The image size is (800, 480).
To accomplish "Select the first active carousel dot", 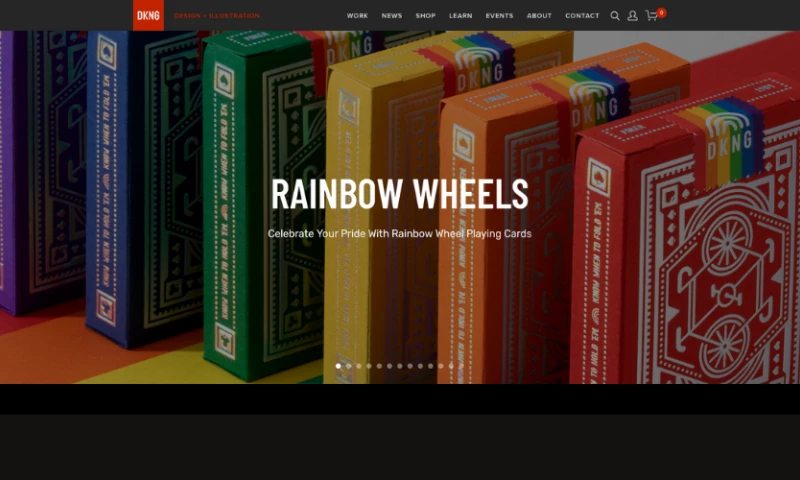I will tap(338, 366).
